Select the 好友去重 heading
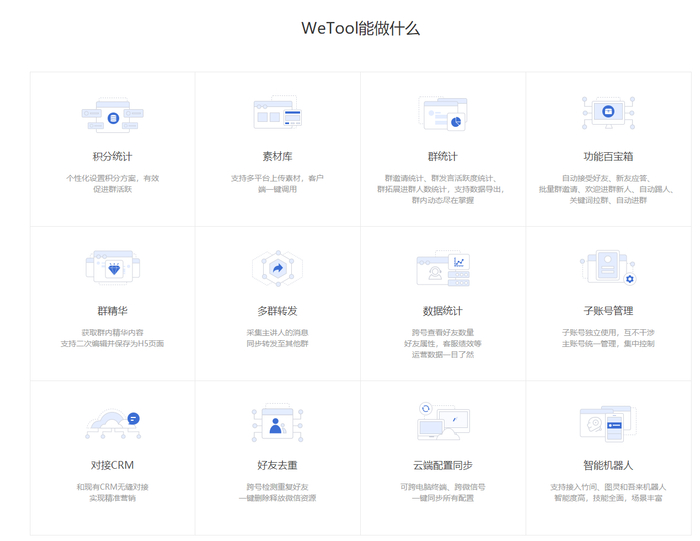The height and width of the screenshot is (541, 700). coord(278,466)
